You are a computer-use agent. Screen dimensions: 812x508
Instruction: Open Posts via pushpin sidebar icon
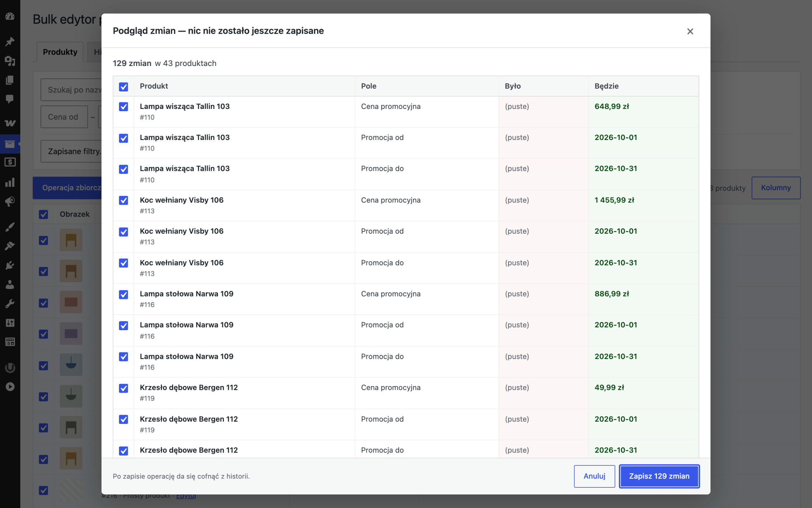(10, 41)
